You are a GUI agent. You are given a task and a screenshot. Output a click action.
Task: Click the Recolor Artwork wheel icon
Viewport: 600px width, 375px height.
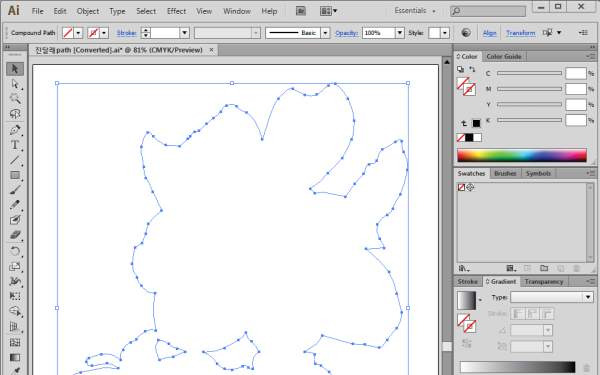coord(466,33)
